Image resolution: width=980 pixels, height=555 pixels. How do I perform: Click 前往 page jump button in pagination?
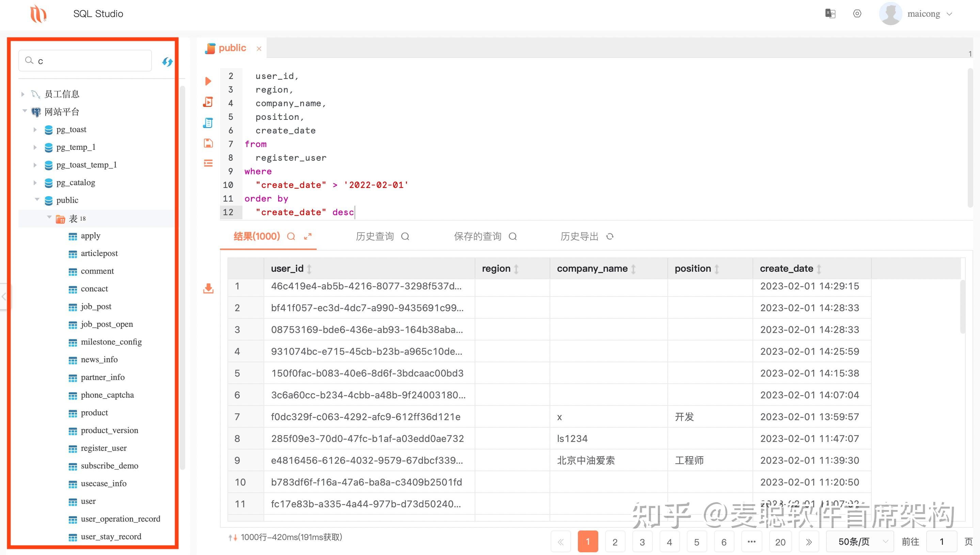(x=911, y=541)
